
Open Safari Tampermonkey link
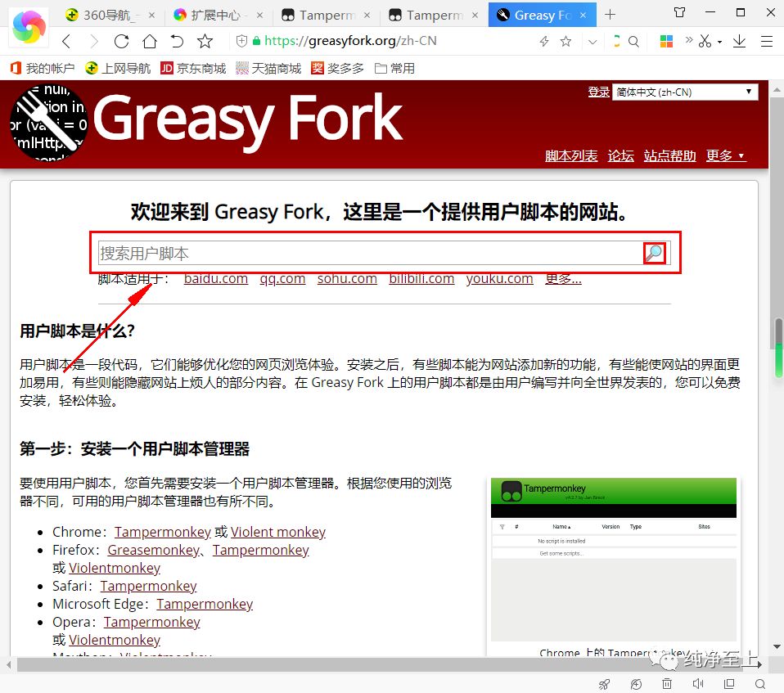(148, 586)
